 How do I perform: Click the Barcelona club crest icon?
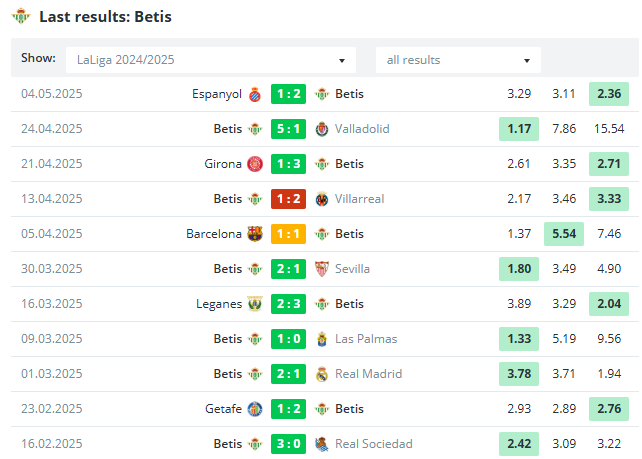click(x=255, y=234)
